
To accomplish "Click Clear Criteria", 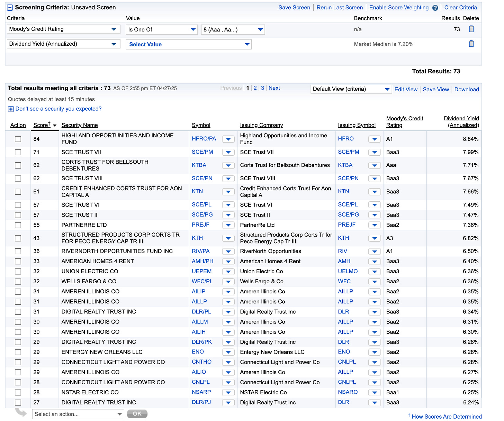I will point(460,8).
